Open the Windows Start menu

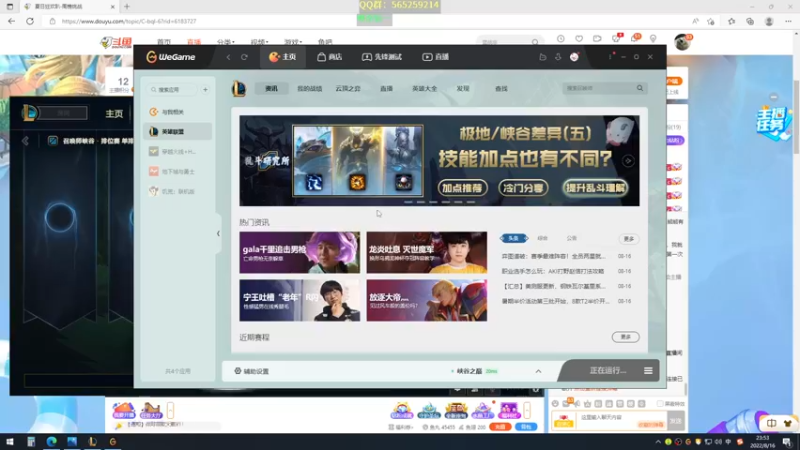point(10,441)
